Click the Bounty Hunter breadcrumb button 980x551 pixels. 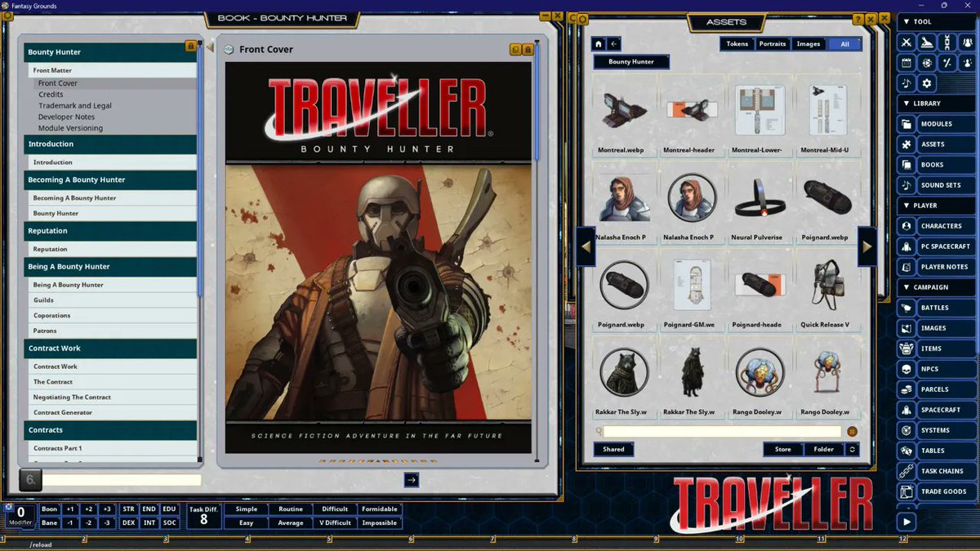[631, 62]
